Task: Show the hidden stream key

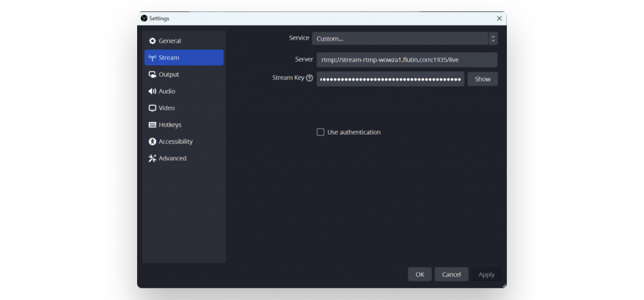Action: coord(482,79)
